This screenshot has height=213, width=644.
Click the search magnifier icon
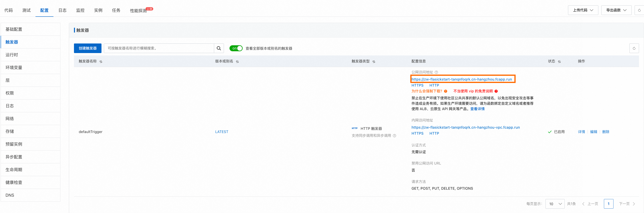tap(219, 48)
